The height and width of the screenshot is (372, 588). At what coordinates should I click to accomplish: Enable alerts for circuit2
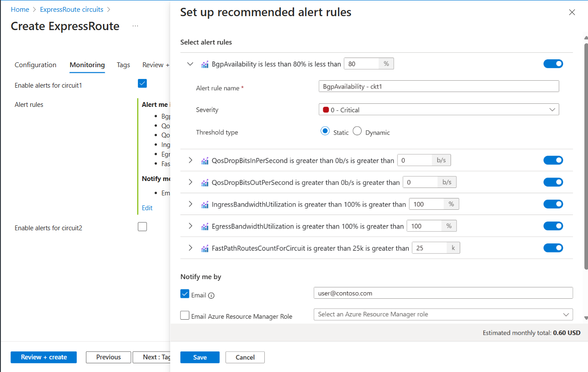coord(142,226)
